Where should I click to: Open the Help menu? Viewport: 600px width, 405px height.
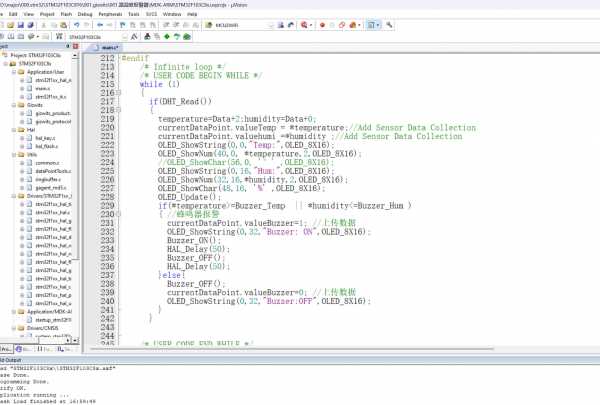pyautogui.click(x=192, y=14)
